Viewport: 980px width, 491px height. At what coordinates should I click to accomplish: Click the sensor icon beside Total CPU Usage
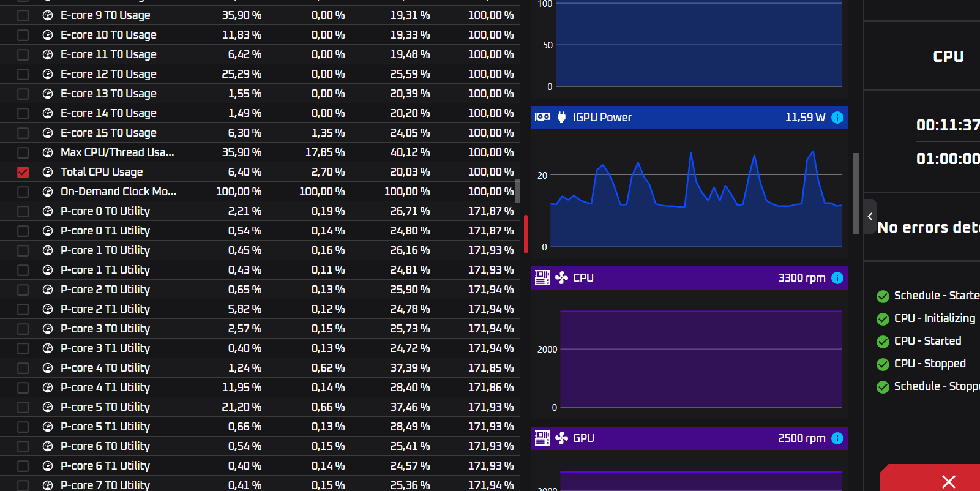48,172
